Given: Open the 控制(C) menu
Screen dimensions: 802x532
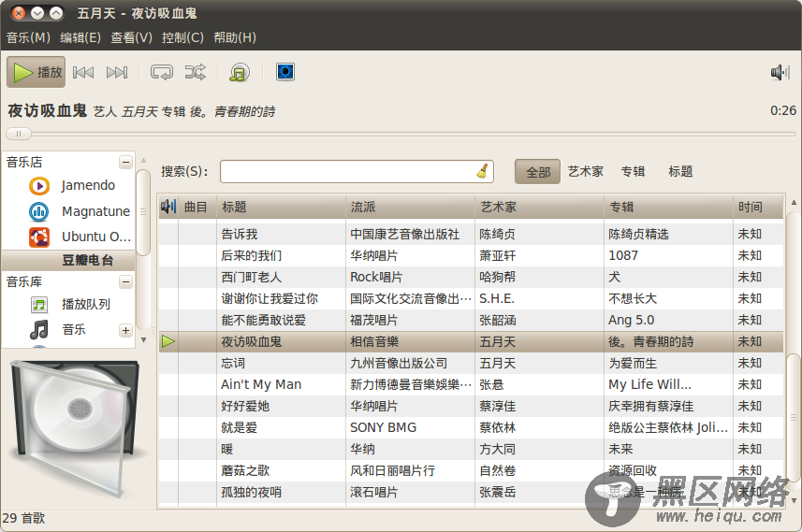Looking at the screenshot, I should click(x=182, y=37).
